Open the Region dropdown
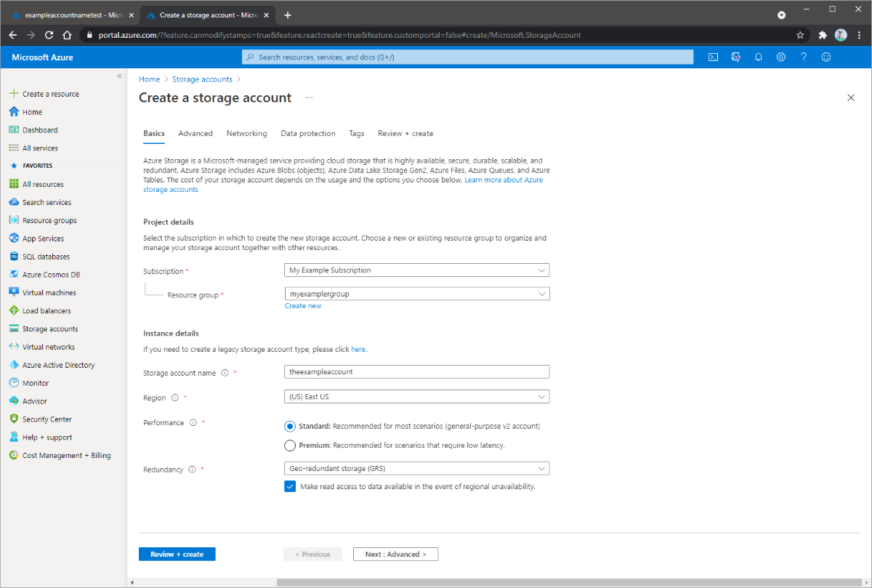The height and width of the screenshot is (588, 872). point(416,396)
